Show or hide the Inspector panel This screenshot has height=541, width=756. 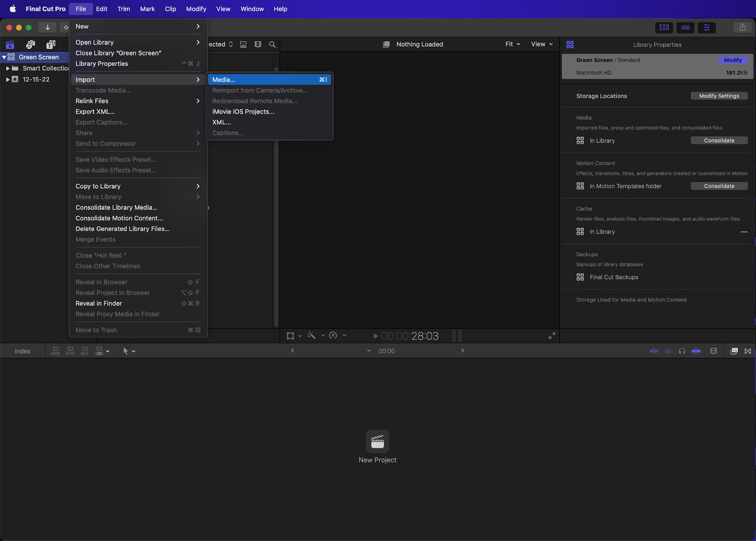707,27
